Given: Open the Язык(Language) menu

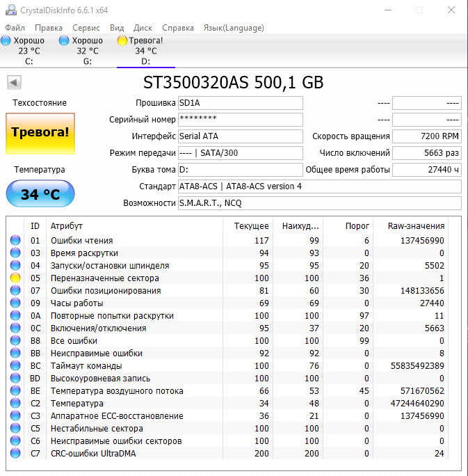Looking at the screenshot, I should [233, 28].
